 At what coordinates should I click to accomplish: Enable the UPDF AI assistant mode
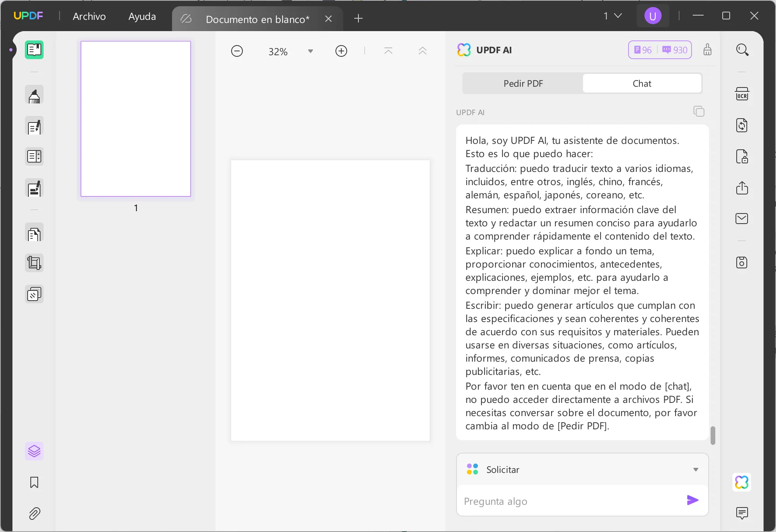[742, 482]
